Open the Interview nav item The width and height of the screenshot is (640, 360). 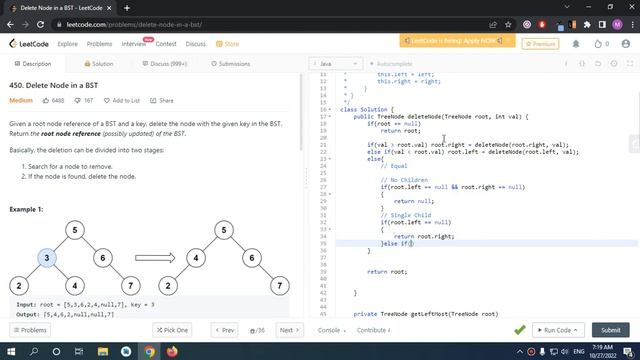[133, 44]
